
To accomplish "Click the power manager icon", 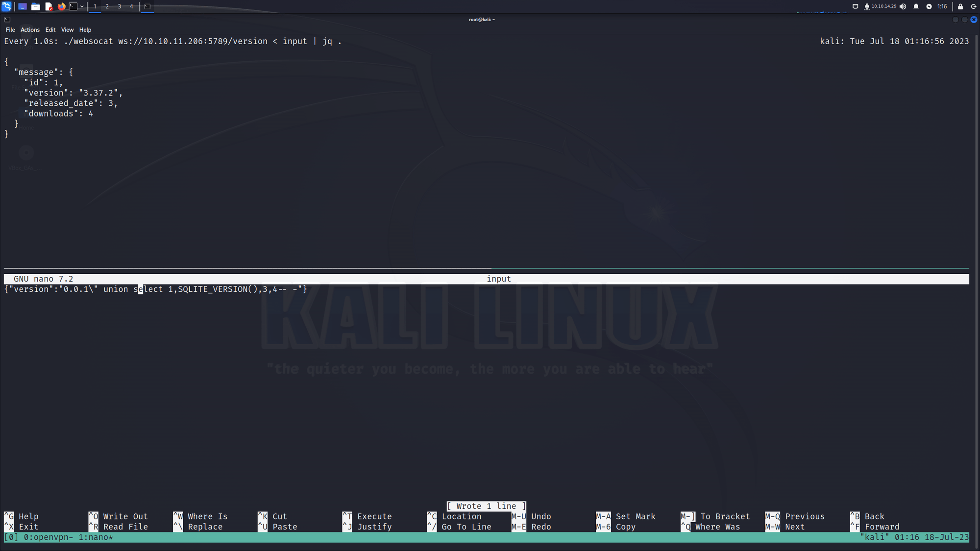I will 929,6.
